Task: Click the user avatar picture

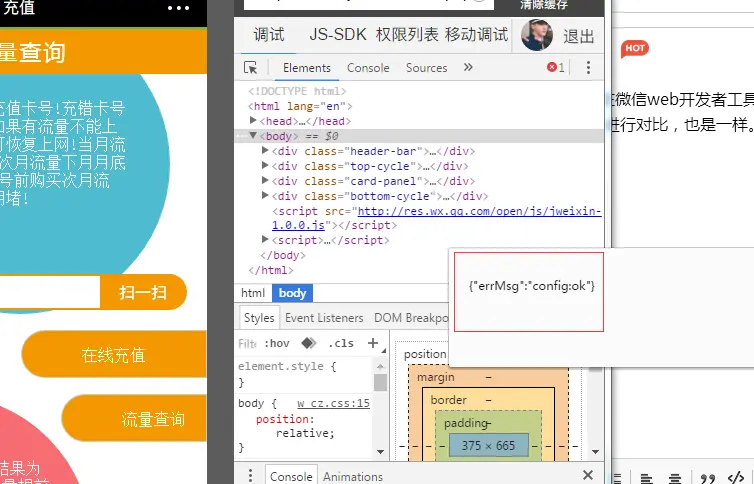Action: [537, 35]
